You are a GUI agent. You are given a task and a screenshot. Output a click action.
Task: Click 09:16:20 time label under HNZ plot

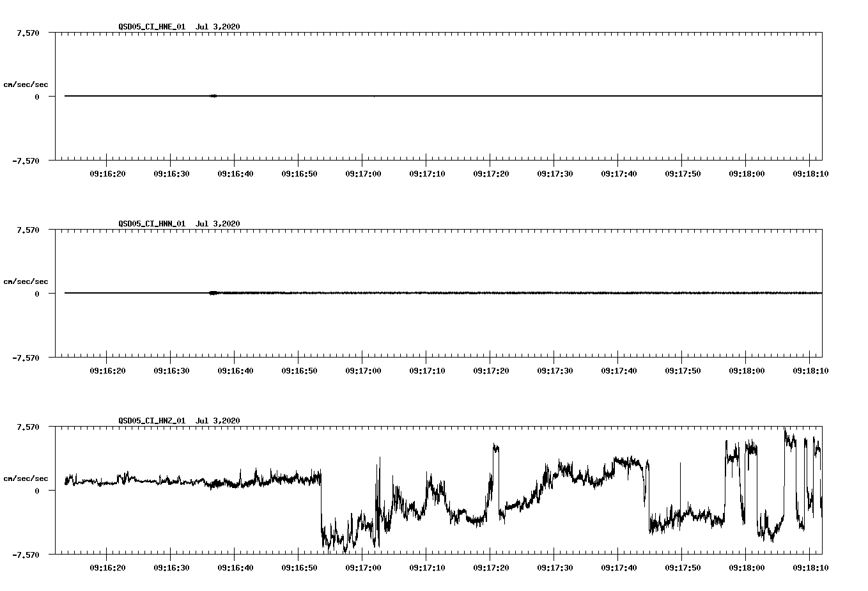pos(107,567)
